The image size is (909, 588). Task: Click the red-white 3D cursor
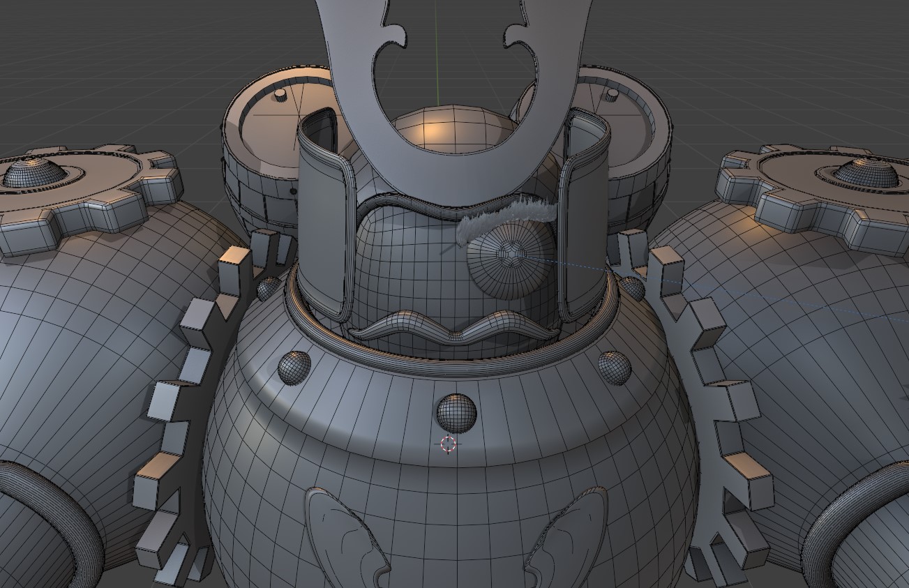[x=449, y=444]
